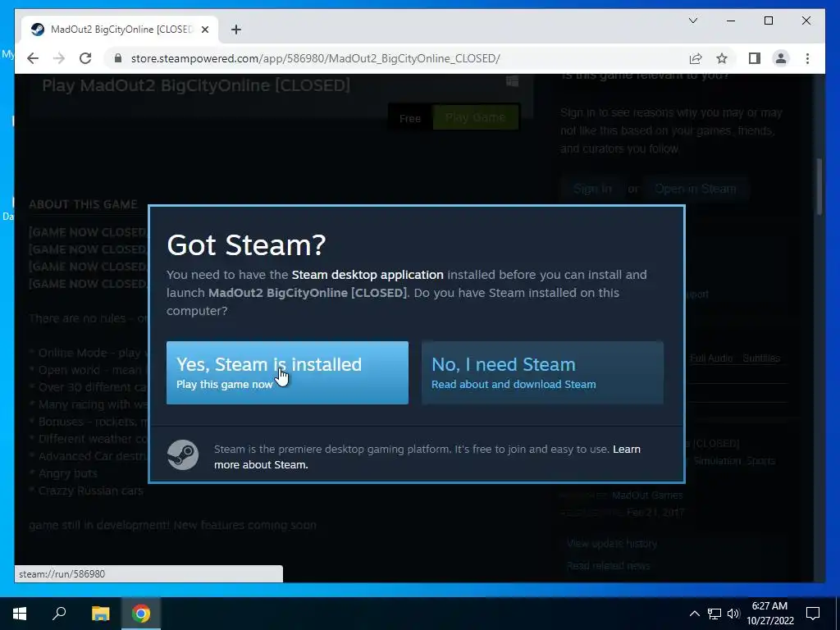Open Chrome profile avatar menu

pyautogui.click(x=781, y=58)
